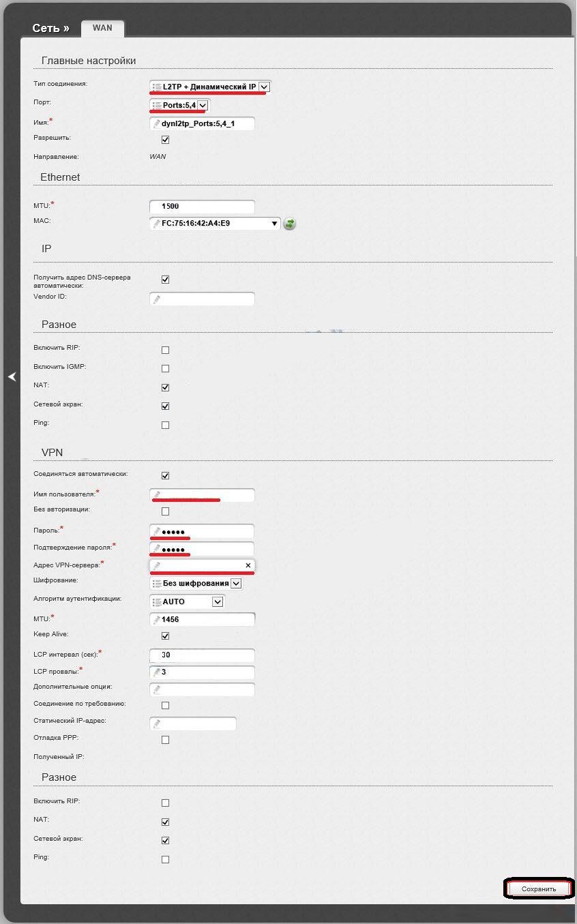577x924 pixels.
Task: Expand the MAC address combo box arrow
Action: pos(274,223)
